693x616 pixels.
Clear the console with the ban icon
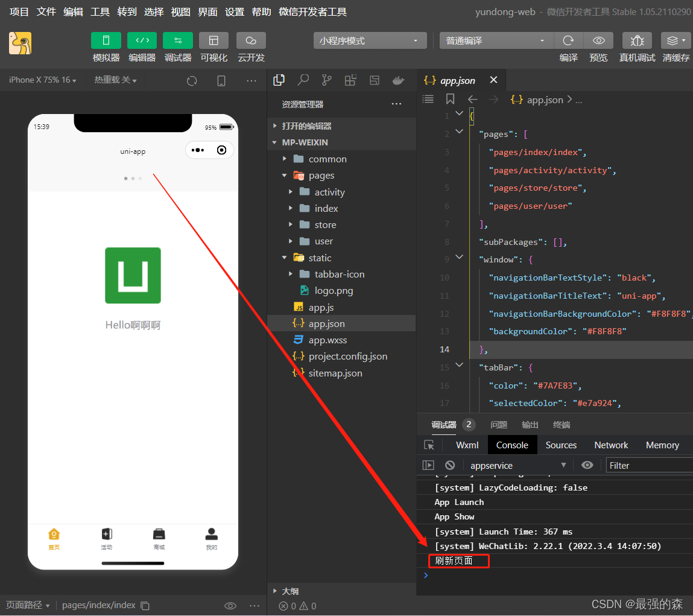click(x=450, y=465)
